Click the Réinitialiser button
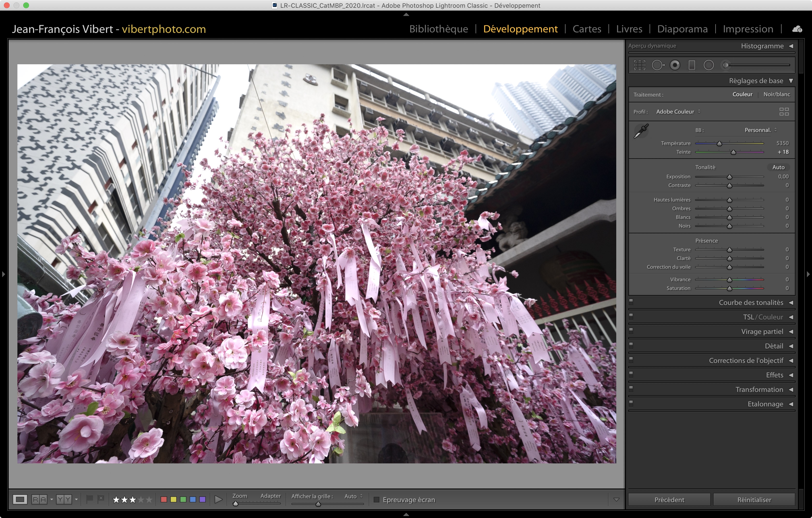 point(754,500)
